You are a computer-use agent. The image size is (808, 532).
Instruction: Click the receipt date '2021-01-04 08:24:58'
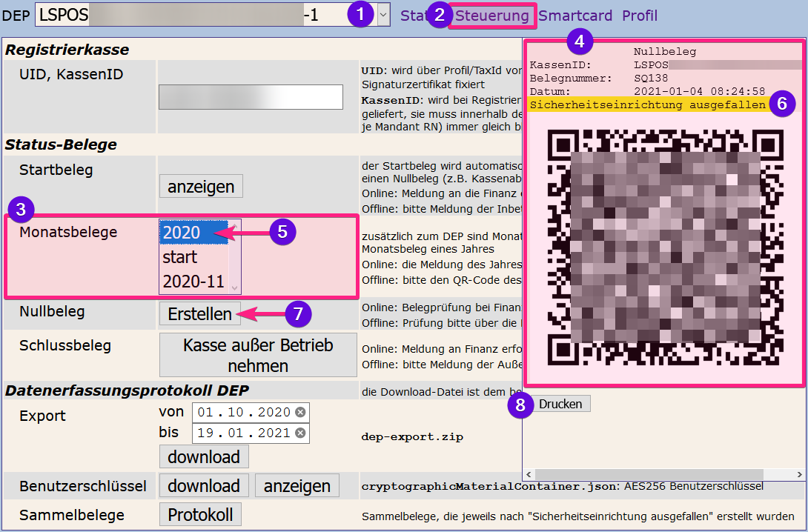click(699, 92)
